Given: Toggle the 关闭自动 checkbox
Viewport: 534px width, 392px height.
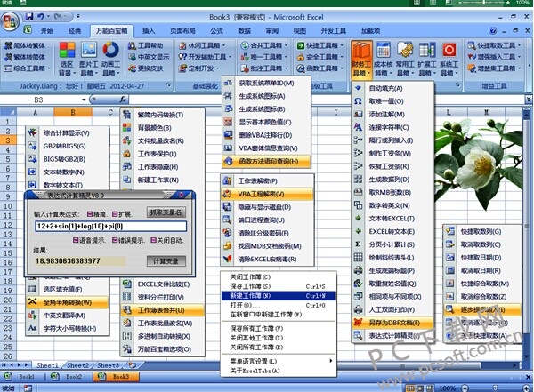Looking at the screenshot, I should [x=153, y=240].
